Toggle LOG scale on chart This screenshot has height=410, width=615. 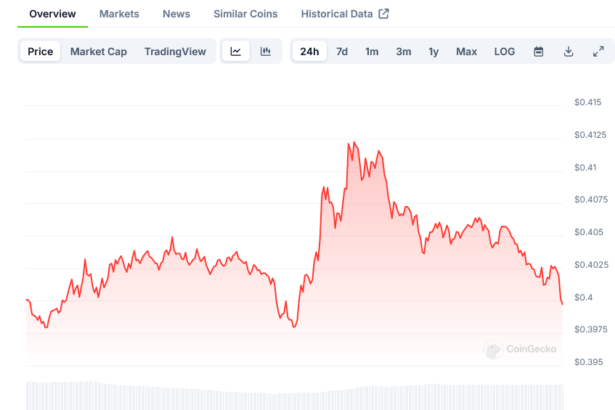coord(504,51)
